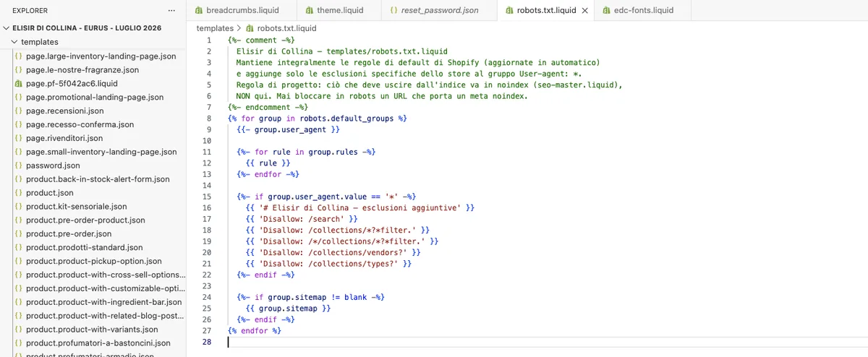Click the JSON icon beside product.json
This screenshot has width=868, height=357.
[18, 193]
